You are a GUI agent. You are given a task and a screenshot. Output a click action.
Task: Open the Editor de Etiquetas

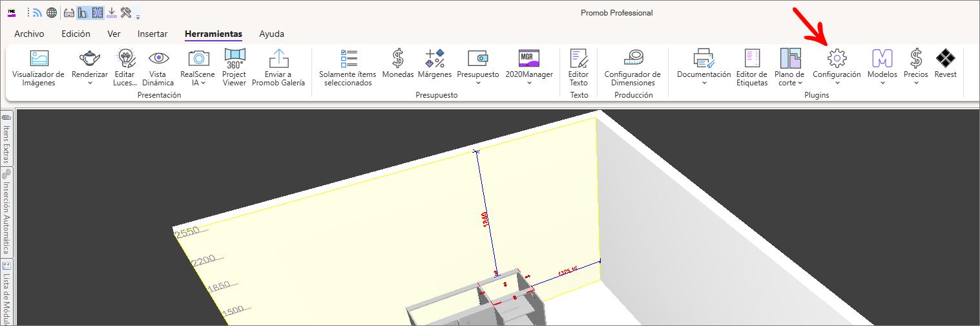click(752, 68)
